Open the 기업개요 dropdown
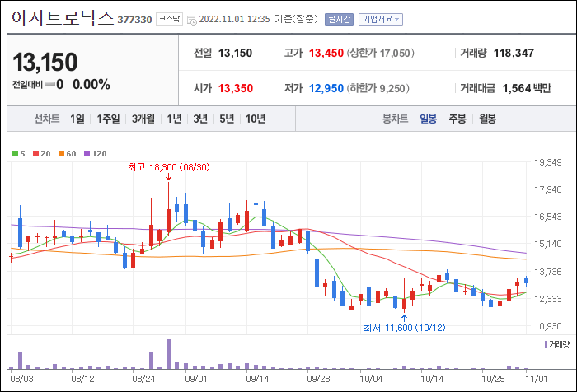This screenshot has width=577, height=392. 381,19
